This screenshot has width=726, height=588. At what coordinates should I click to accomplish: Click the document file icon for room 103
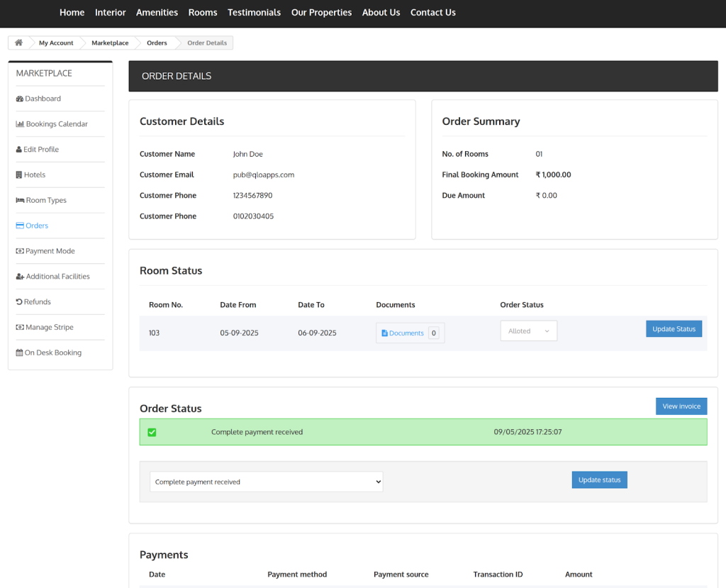pyautogui.click(x=384, y=333)
